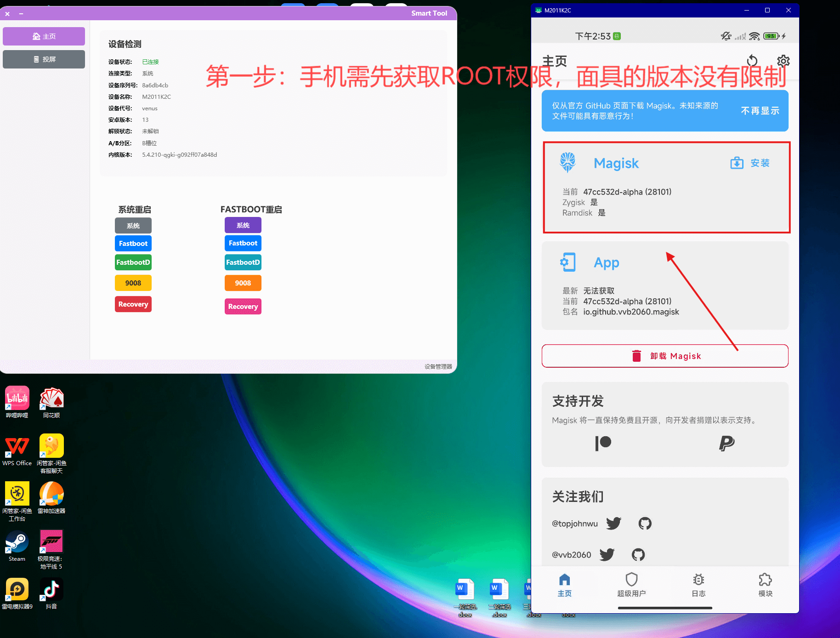Open the Patreon donation icon
Screen dimensions: 840x638
pyautogui.click(x=603, y=443)
